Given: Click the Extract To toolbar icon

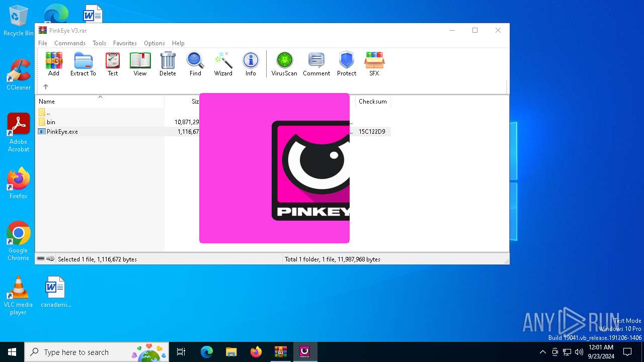Looking at the screenshot, I should click(x=83, y=64).
